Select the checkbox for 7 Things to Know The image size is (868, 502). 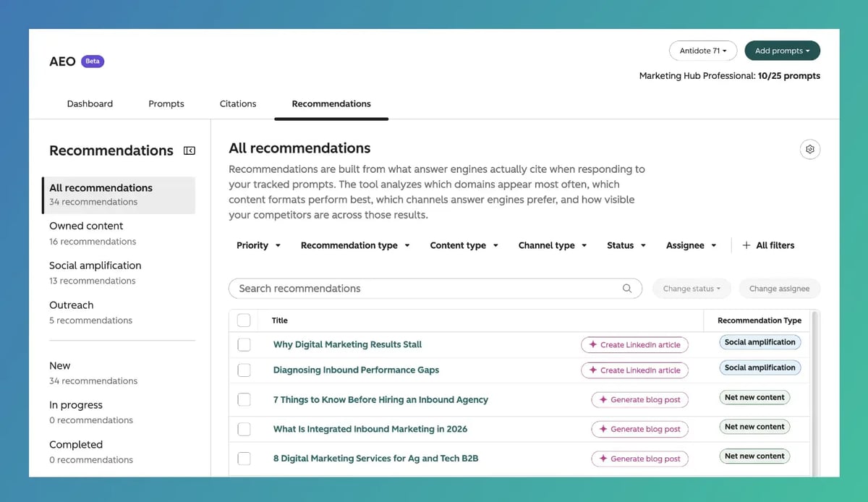pyautogui.click(x=244, y=399)
